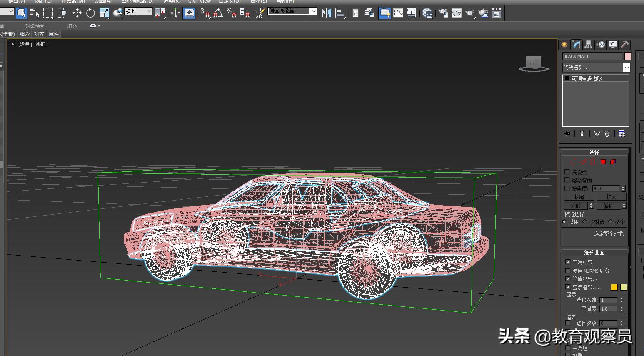644x356 pixels.
Task: Open the Mirror tool
Action: pyautogui.click(x=326, y=13)
